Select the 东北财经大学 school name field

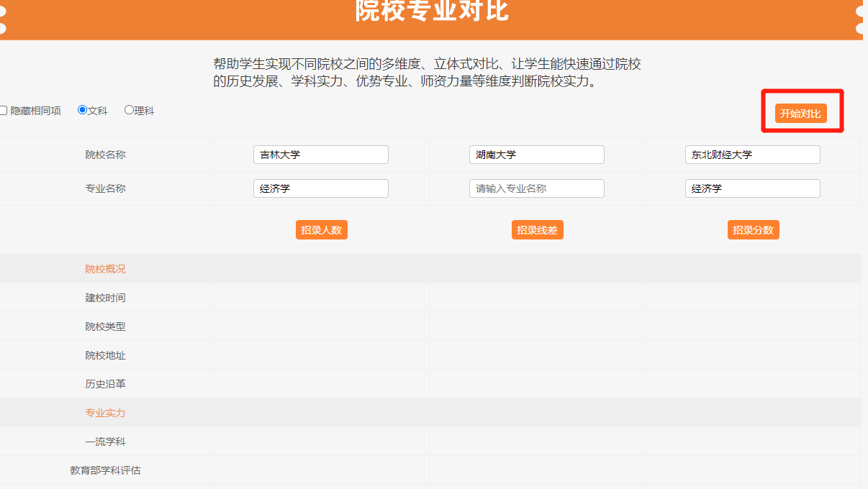(x=752, y=155)
